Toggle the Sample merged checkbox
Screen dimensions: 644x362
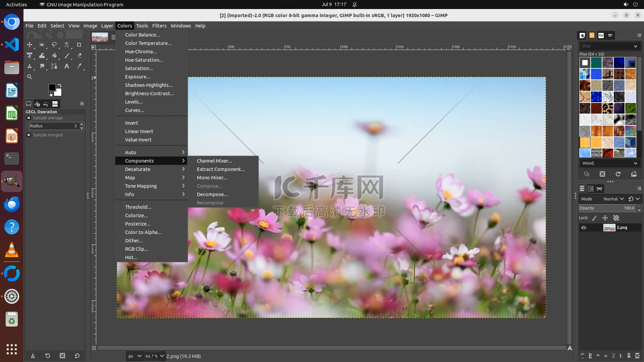[x=29, y=135]
